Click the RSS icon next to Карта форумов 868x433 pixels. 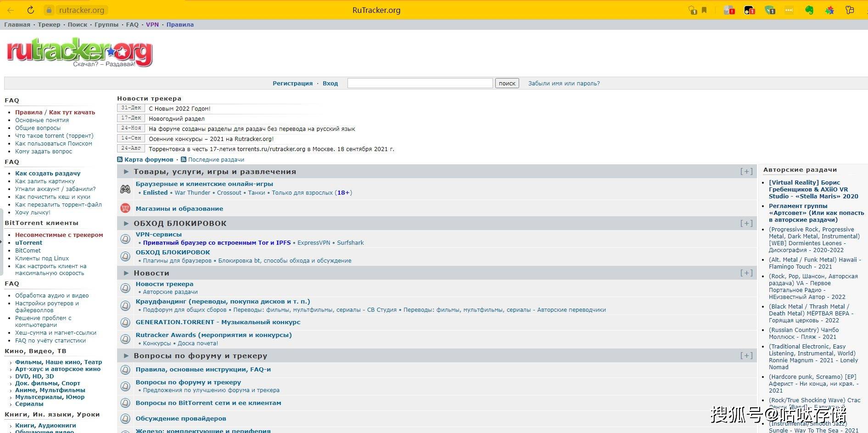click(120, 159)
